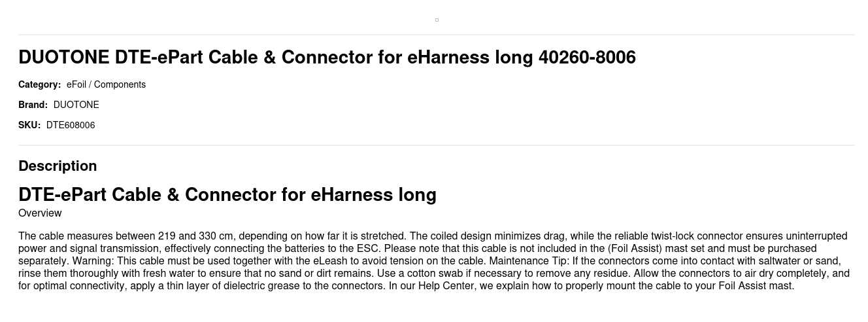Viewport: 868px width, 322px height.
Task: Click the "Category:" label
Action: pyautogui.click(x=39, y=84)
